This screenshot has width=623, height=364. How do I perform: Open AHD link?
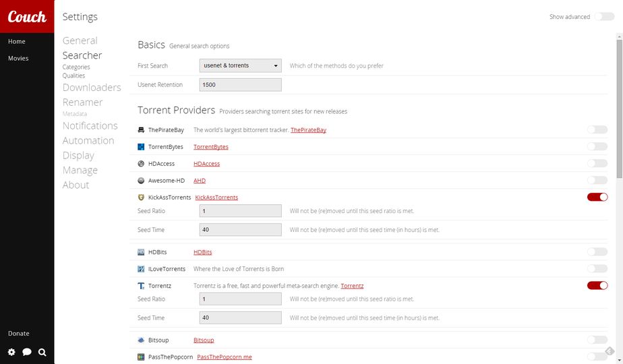(x=200, y=181)
